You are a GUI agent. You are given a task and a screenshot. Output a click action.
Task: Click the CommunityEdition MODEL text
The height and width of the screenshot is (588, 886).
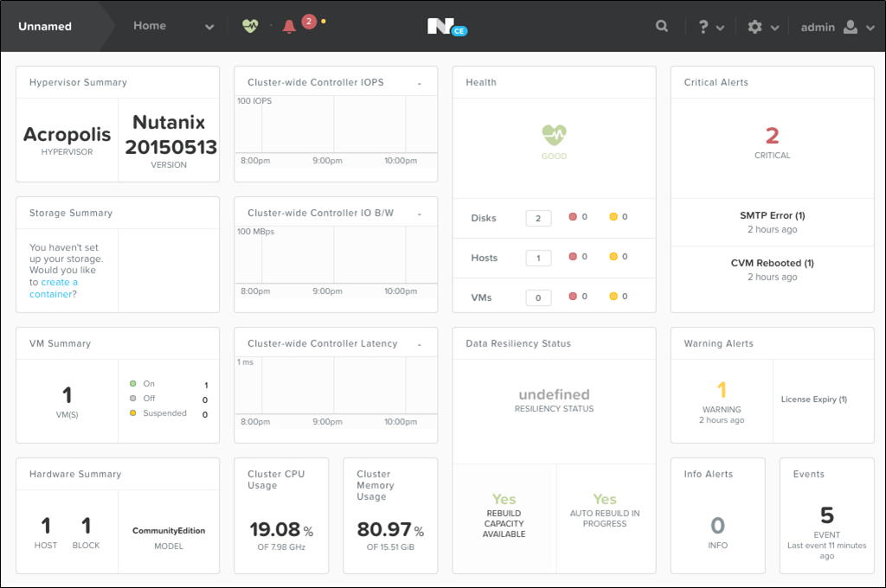click(x=169, y=537)
